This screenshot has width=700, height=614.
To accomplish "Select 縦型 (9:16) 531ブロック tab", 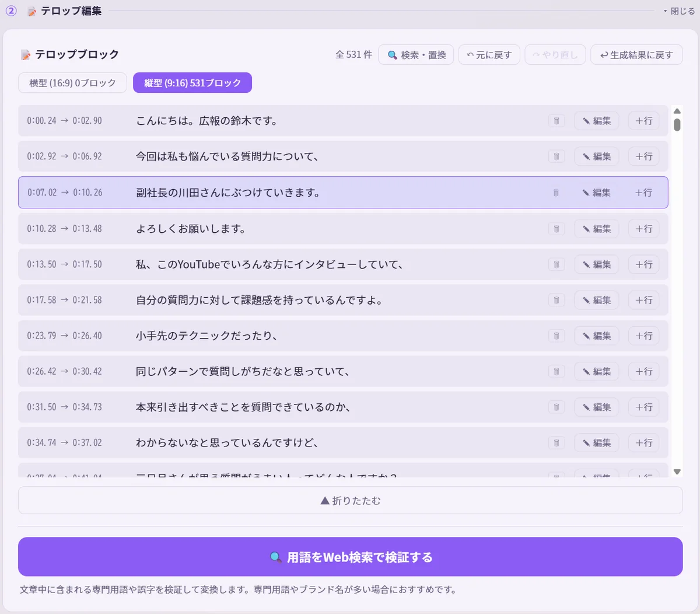I will (x=192, y=83).
